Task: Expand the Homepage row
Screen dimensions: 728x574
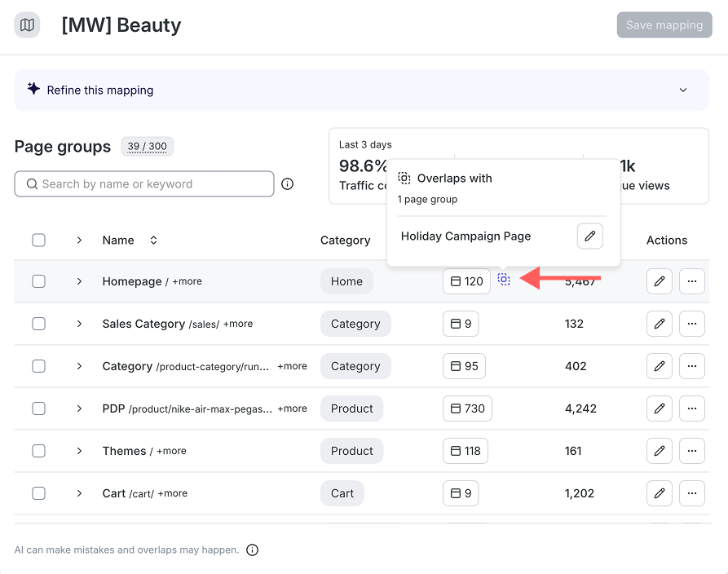Action: point(79,281)
